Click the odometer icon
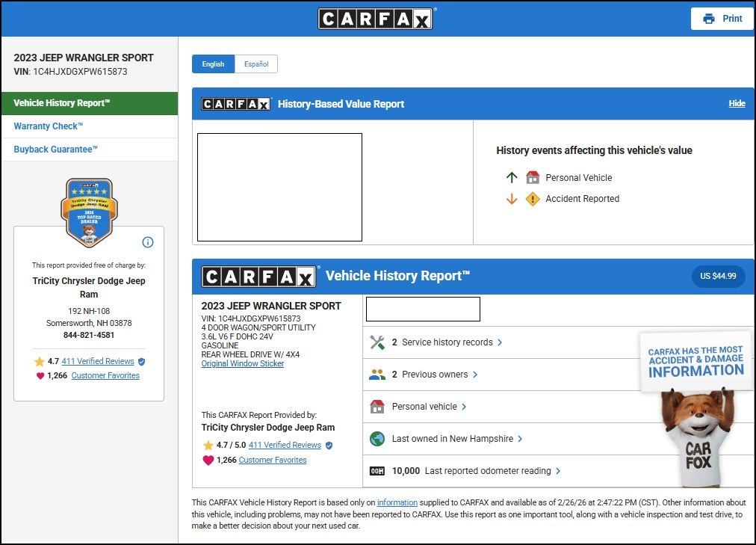Screen dimensions: 756x545 [377, 471]
